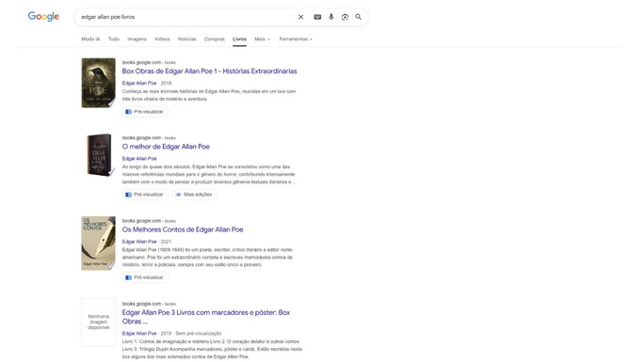Click author Edgar Allan Poe link under O melhor
Image resolution: width=644 pixels, height=362 pixels.
pos(139,159)
